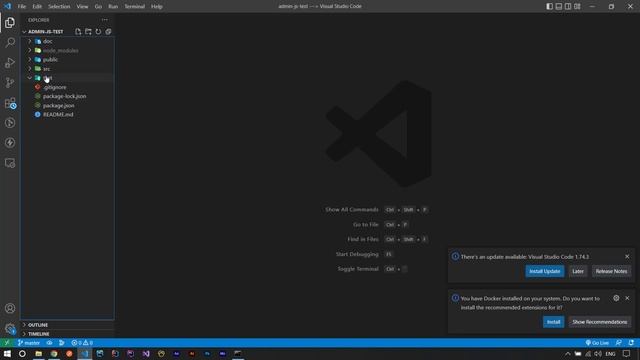Open the View menu
The height and width of the screenshot is (360, 640).
pos(82,6)
